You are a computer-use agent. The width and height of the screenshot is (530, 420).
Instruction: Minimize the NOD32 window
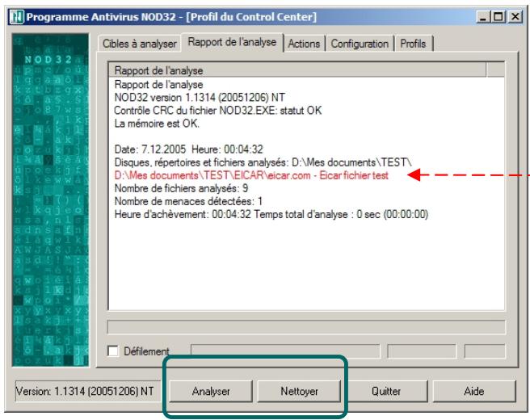[483, 17]
